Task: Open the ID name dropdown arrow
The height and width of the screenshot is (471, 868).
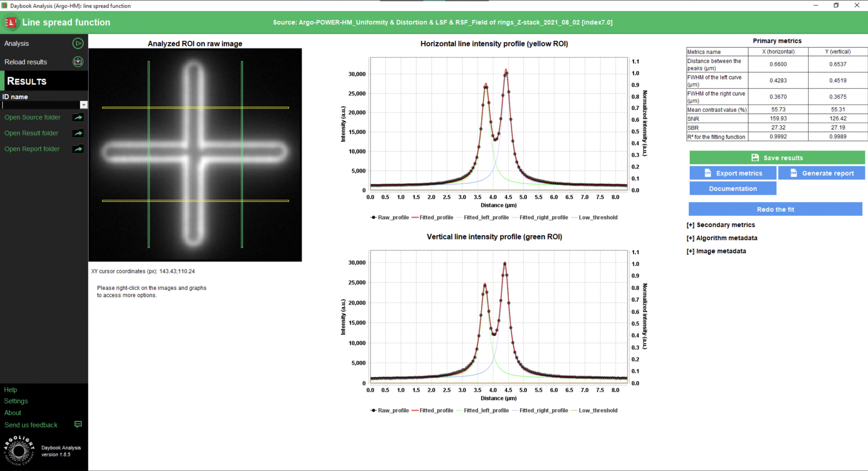Action: [x=83, y=105]
